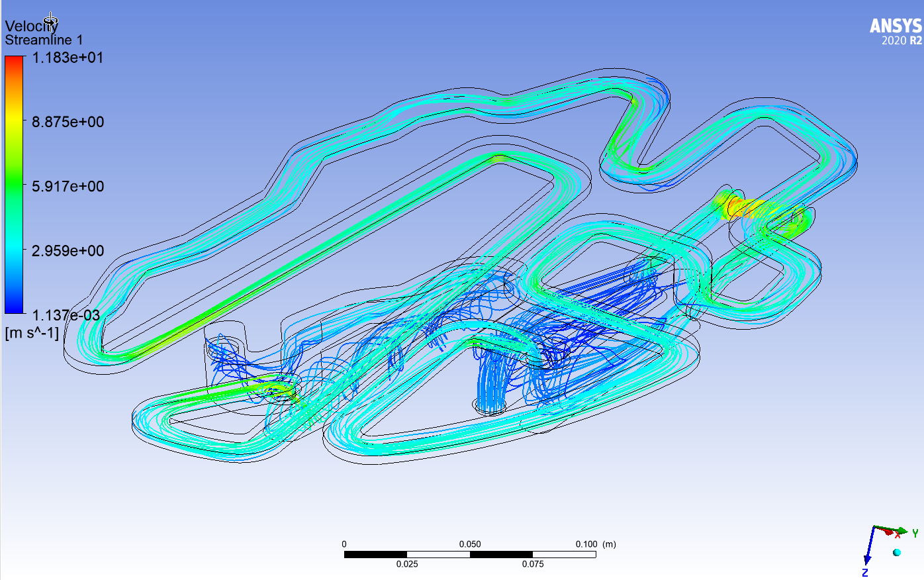Click the "Velocity" legend title

tap(31, 26)
